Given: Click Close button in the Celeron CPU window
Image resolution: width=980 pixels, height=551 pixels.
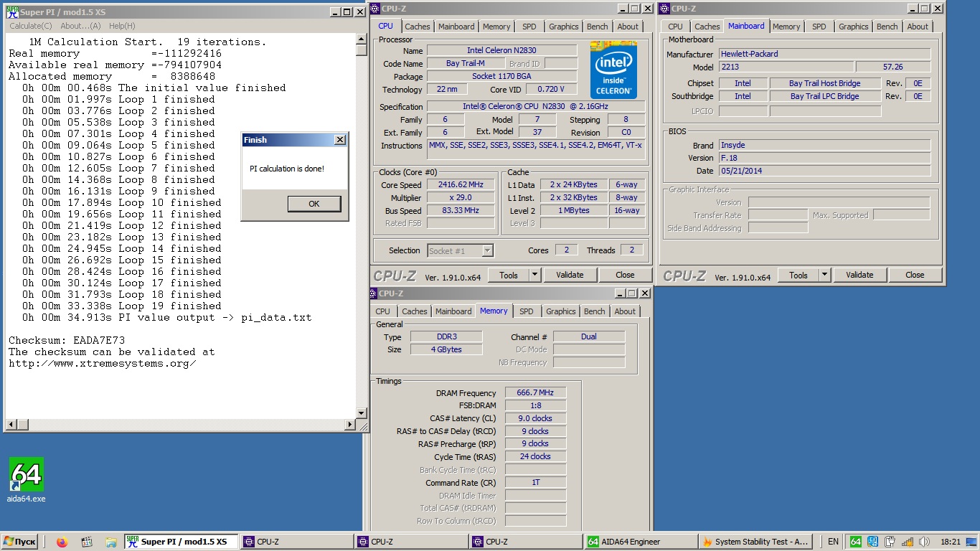Looking at the screenshot, I should pyautogui.click(x=625, y=275).
